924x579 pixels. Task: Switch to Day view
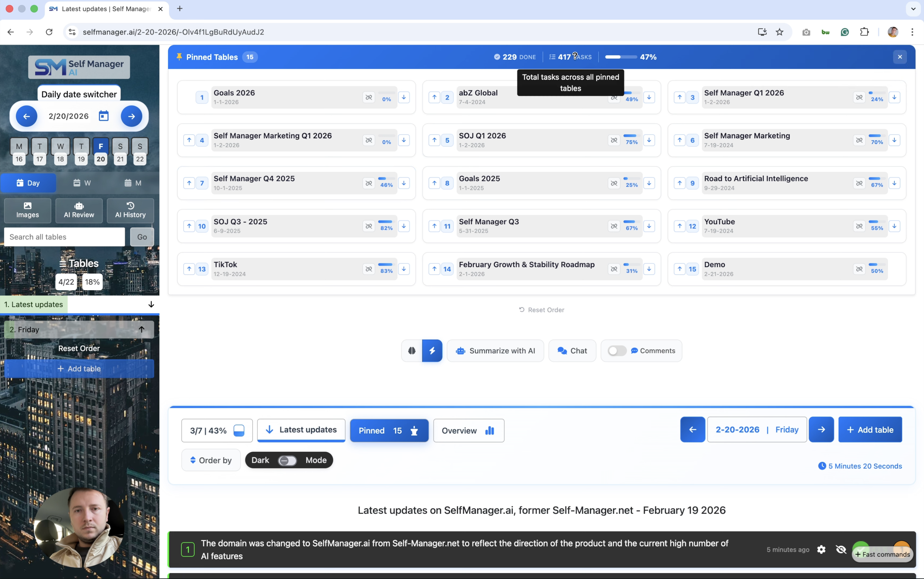coord(28,183)
